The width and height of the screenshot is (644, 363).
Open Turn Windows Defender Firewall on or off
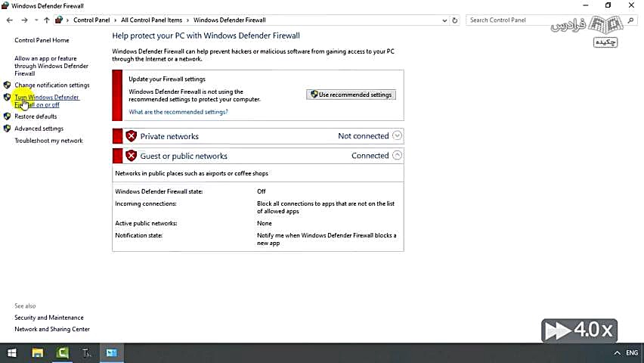[x=47, y=101]
